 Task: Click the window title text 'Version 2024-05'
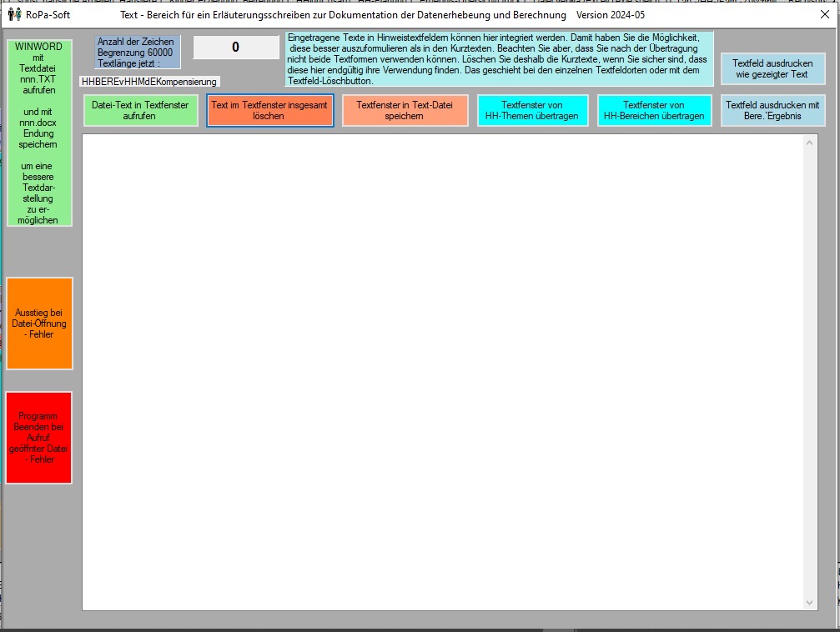pyautogui.click(x=611, y=15)
